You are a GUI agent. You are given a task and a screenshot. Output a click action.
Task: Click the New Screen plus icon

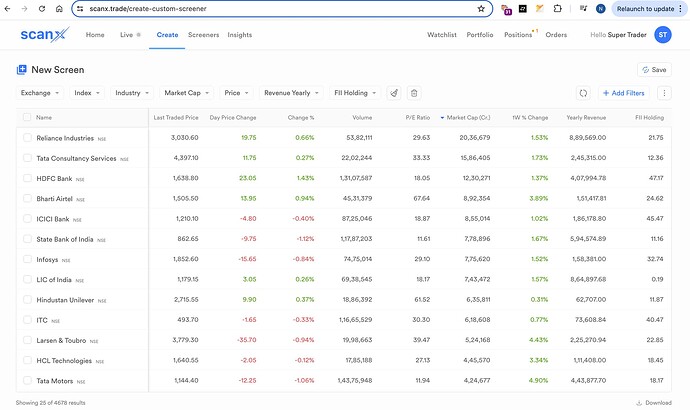(x=21, y=70)
